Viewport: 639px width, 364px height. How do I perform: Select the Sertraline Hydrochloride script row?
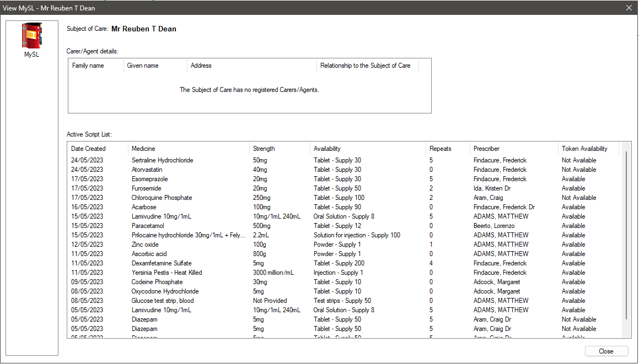tap(345, 160)
